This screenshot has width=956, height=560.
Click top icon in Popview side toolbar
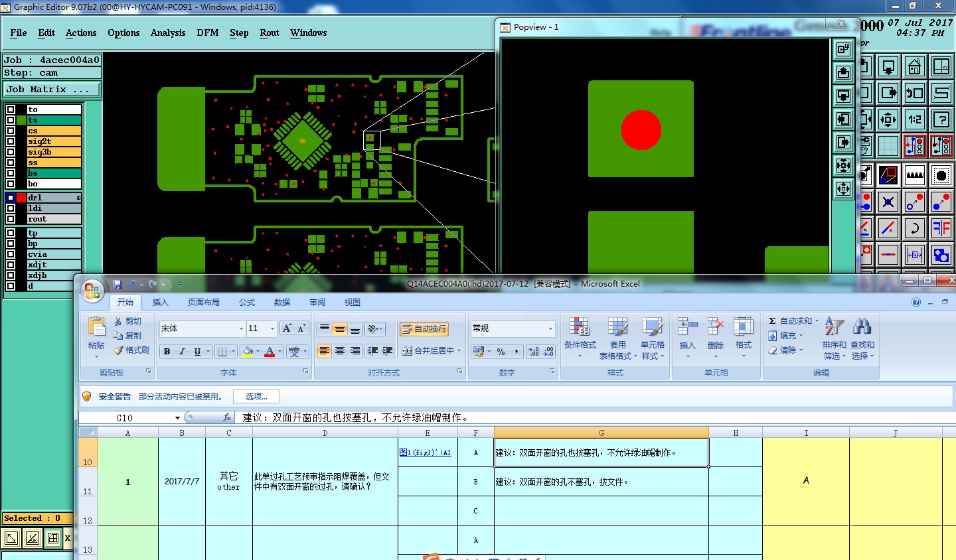[x=844, y=49]
